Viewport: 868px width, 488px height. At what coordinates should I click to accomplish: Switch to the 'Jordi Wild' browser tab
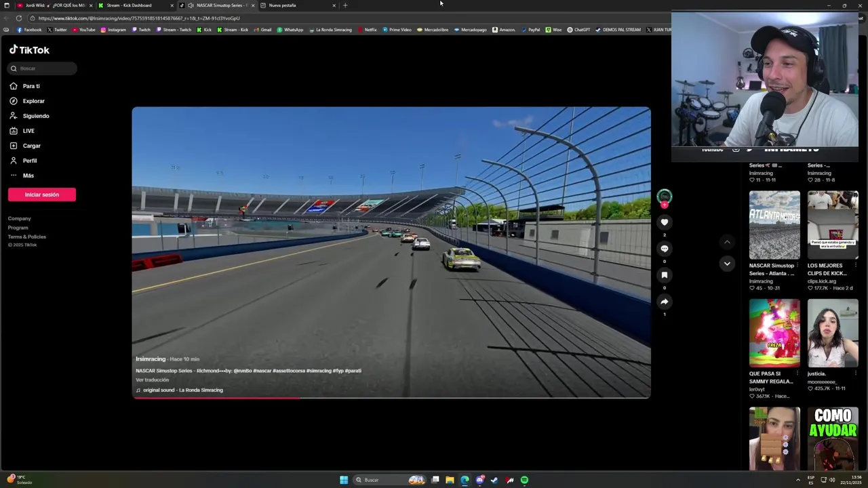[x=54, y=5]
